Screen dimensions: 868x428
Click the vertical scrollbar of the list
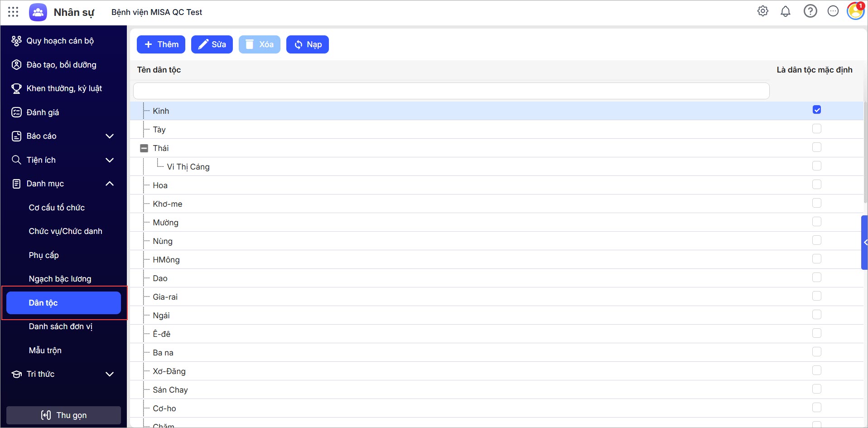click(x=866, y=153)
